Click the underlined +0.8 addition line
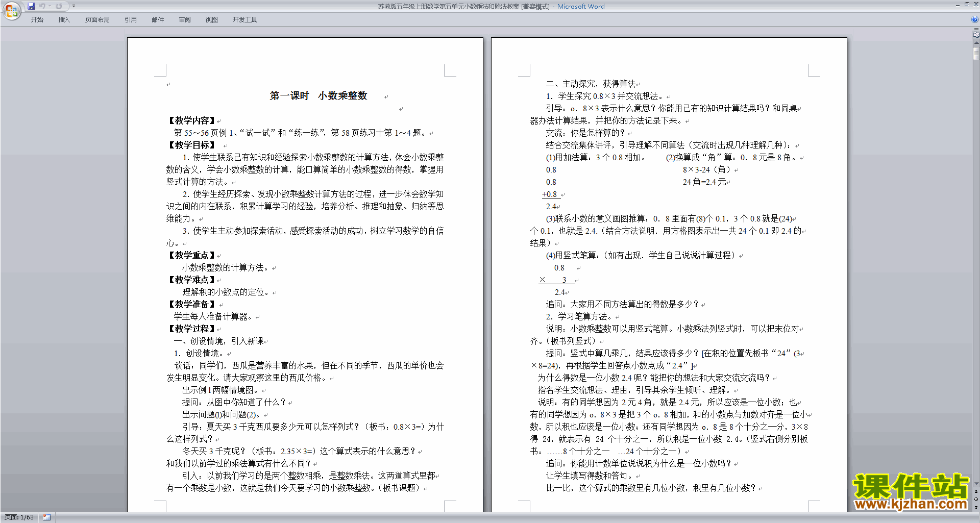 click(551, 194)
